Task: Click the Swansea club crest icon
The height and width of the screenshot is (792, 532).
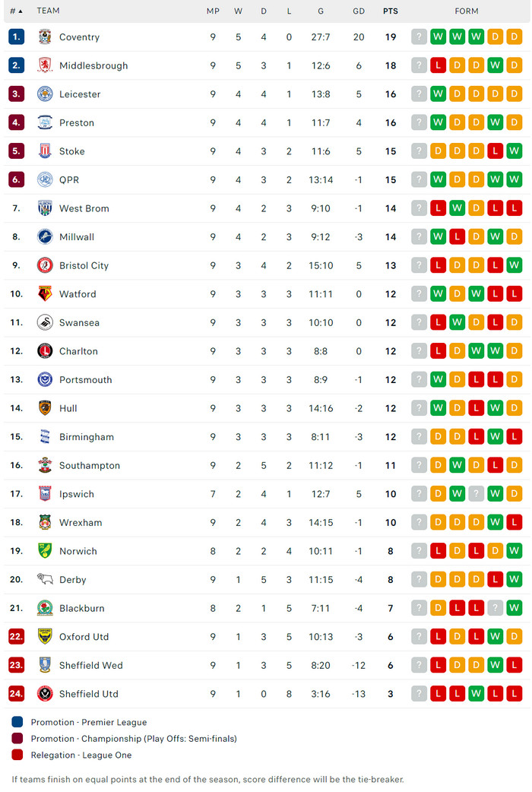Action: 45,322
